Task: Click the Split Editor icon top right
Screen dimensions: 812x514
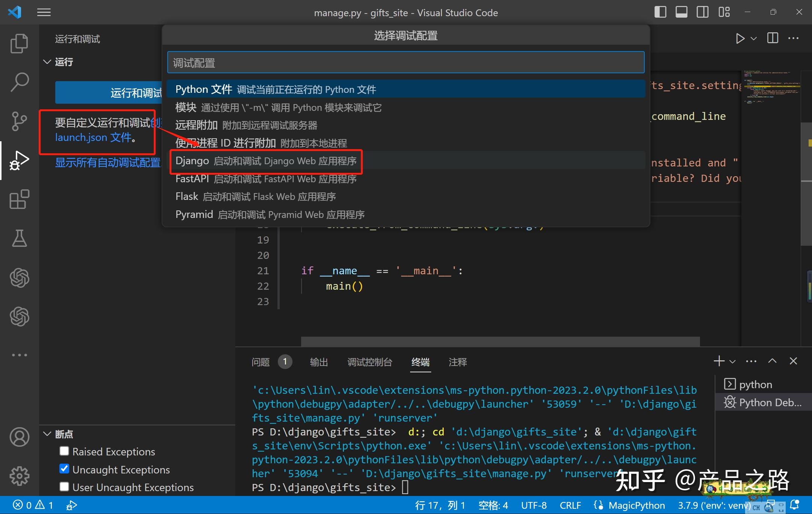Action: tap(773, 38)
